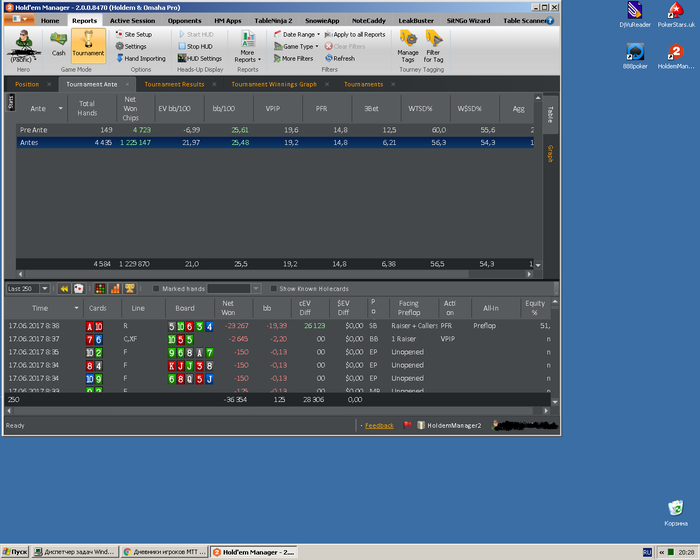The height and width of the screenshot is (560, 700).
Task: Close the Tournament Ante report tab
Action: [x=127, y=84]
